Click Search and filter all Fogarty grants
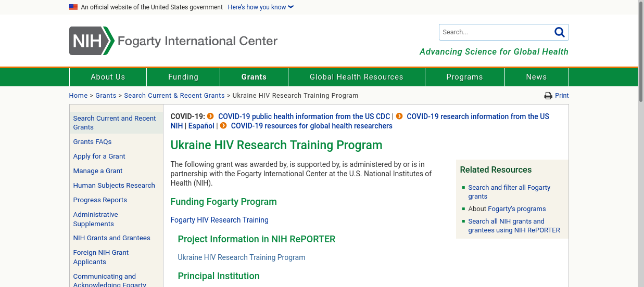644x287 pixels. point(509,192)
